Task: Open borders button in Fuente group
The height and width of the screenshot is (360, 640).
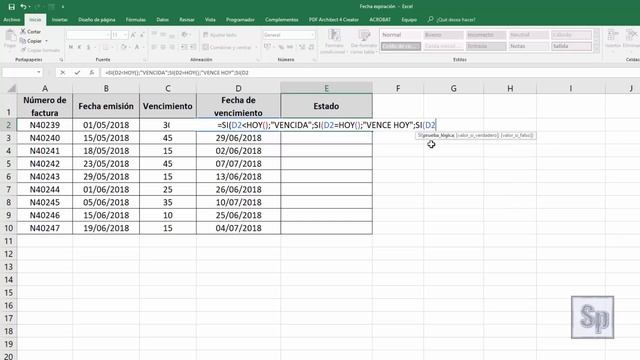Action: (x=105, y=47)
